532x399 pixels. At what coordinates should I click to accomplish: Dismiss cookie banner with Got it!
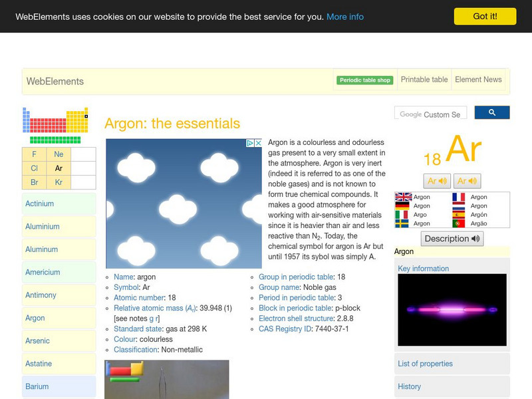[x=485, y=16]
